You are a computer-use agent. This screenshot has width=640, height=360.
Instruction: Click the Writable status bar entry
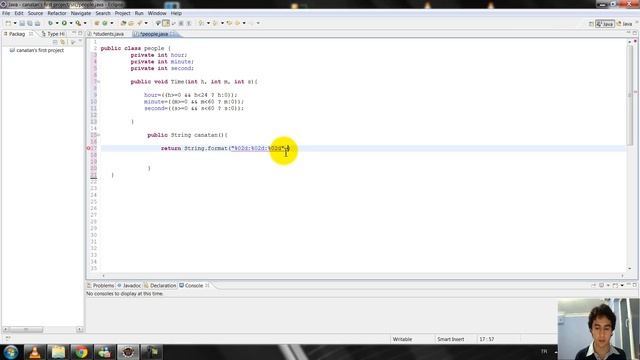pyautogui.click(x=402, y=339)
